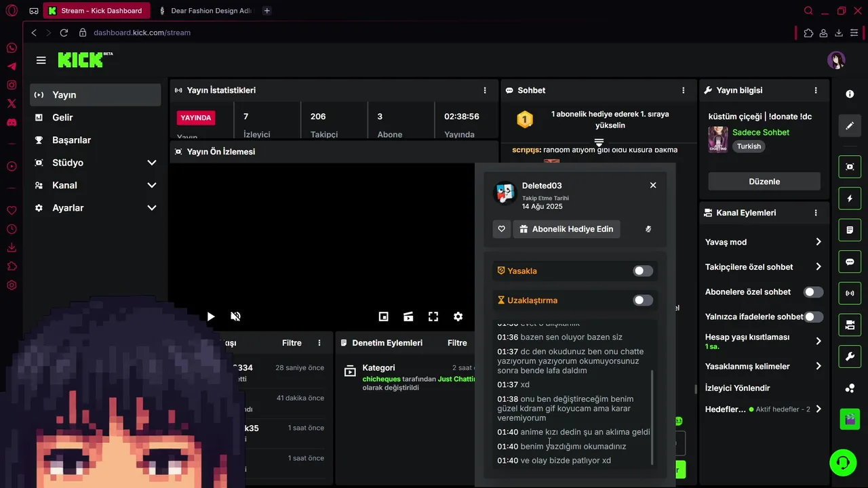Click the camera panel icon in right toolbar
This screenshot has height=488, width=868.
coord(850,325)
